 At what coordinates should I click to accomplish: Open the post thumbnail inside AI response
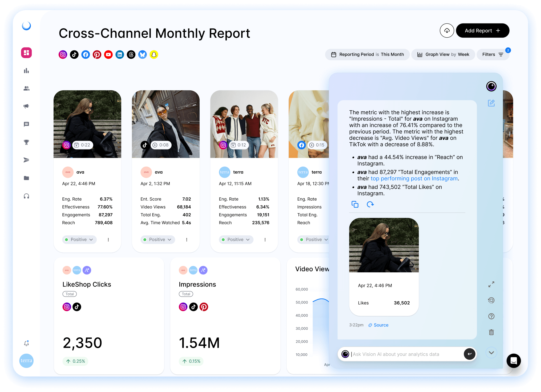(384, 245)
